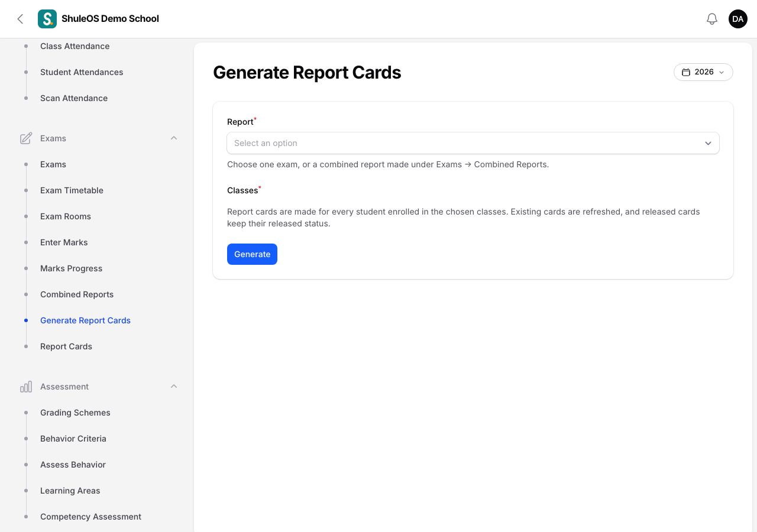
Task: Select Generate Report Cards in sidebar
Action: tap(85, 320)
